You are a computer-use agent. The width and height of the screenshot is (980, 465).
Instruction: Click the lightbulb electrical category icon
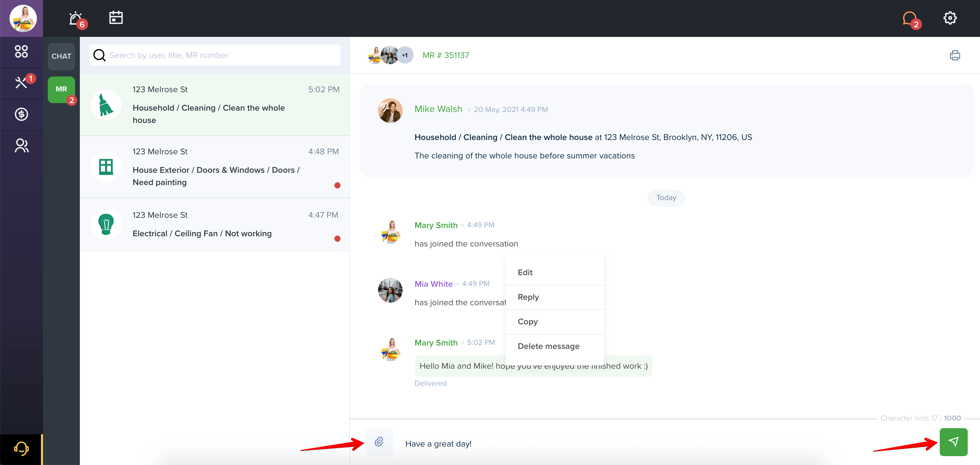pyautogui.click(x=106, y=225)
